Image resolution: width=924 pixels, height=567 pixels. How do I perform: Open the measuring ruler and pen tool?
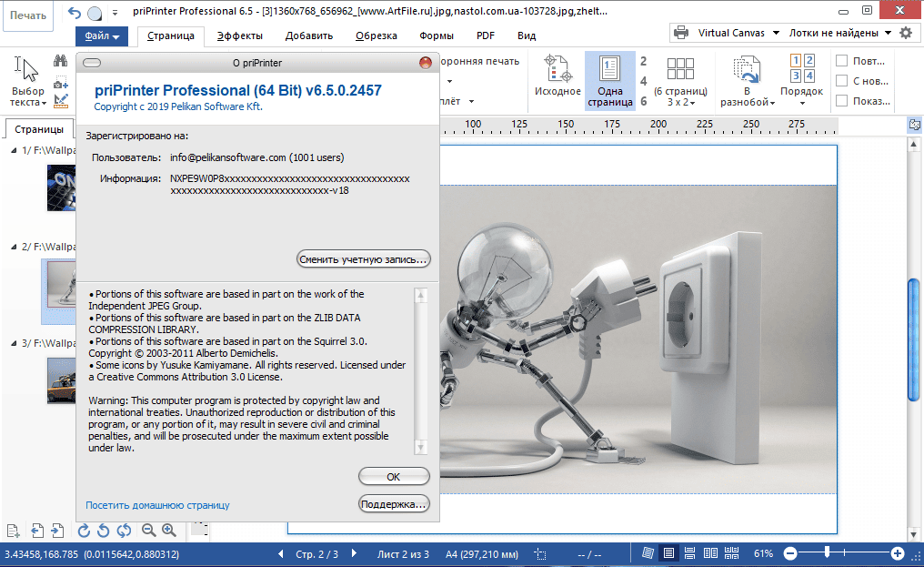pyautogui.click(x=60, y=101)
